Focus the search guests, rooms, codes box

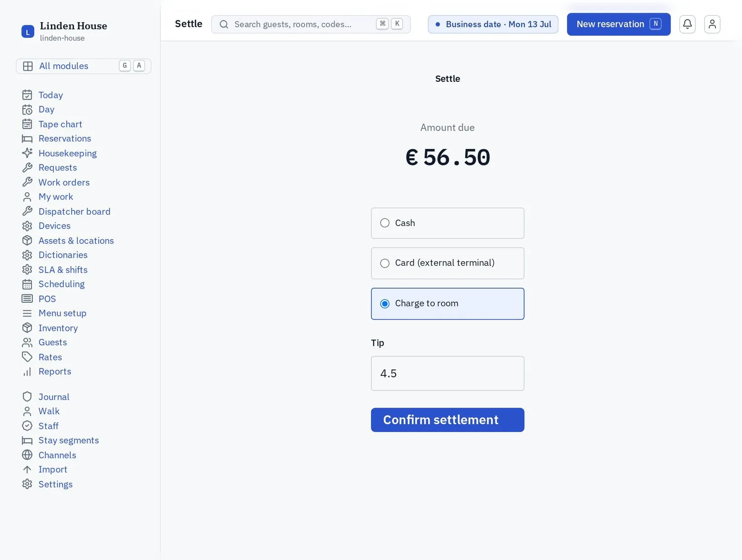pos(311,24)
